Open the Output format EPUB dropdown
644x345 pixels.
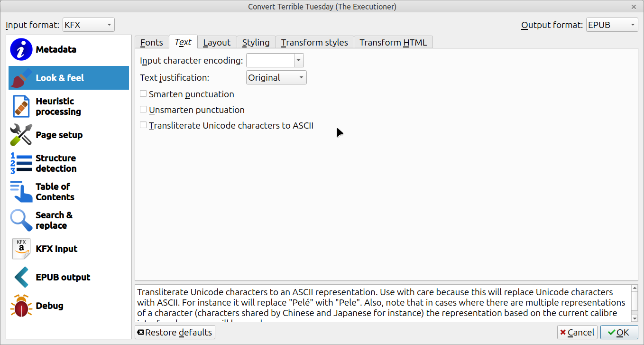(612, 25)
